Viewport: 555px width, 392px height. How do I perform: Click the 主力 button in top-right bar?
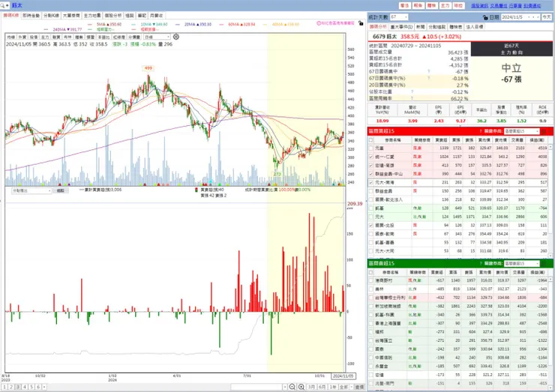coord(445,6)
